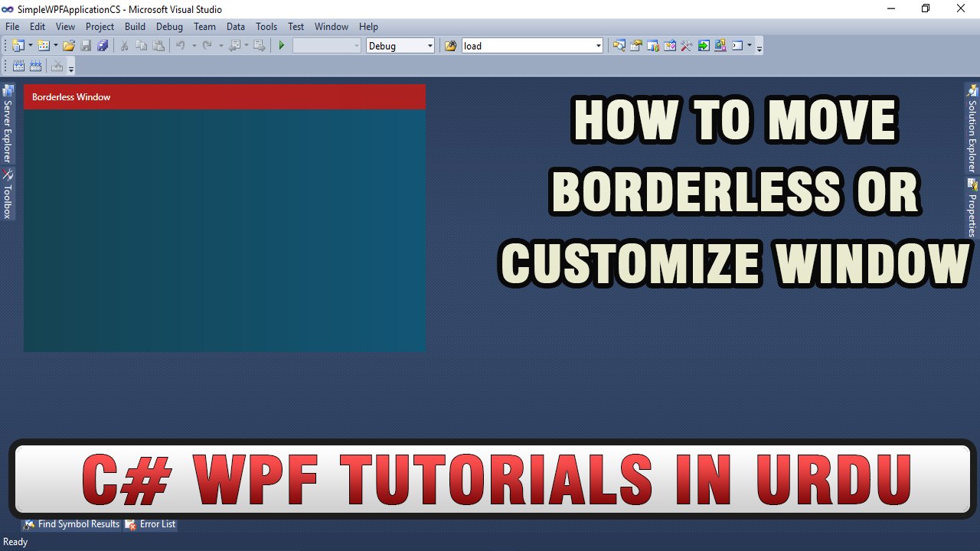Click the Save disk icon

click(86, 46)
